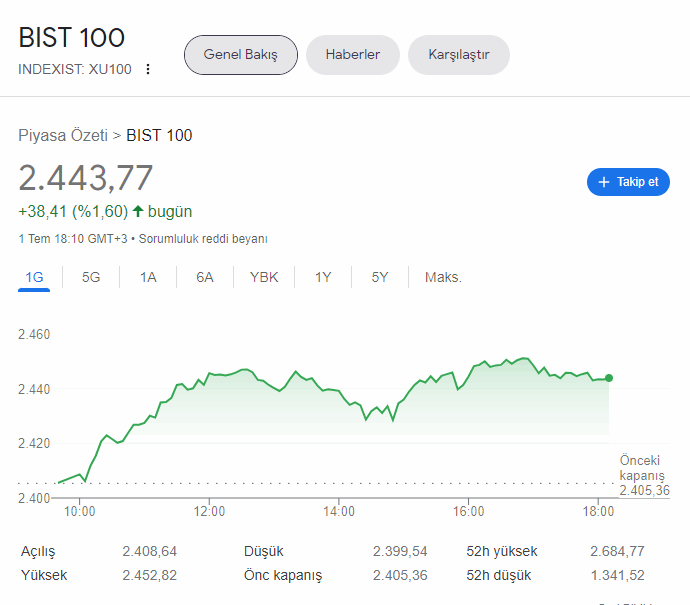This screenshot has height=605, width=690.
Task: Show the Maks. full history range
Action: 443,277
